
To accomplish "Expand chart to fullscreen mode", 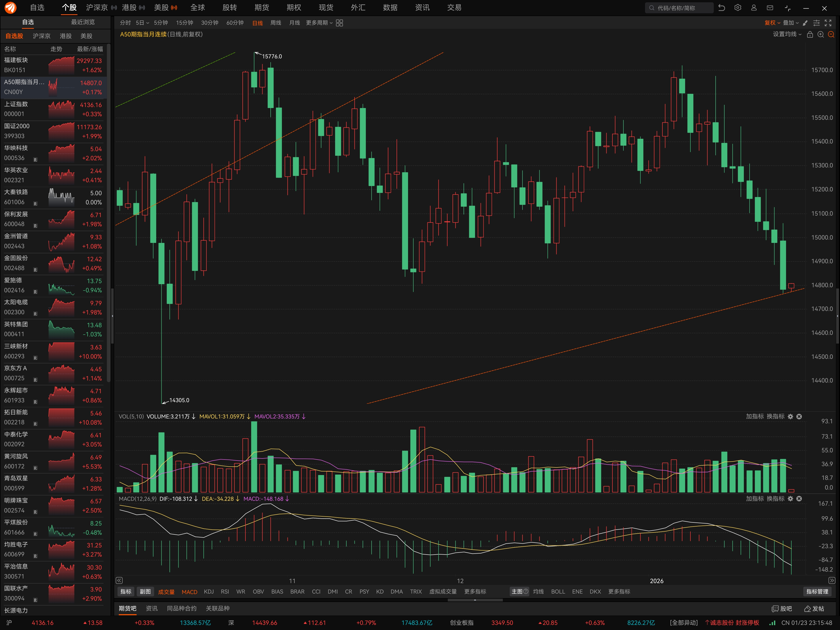I will pos(828,23).
